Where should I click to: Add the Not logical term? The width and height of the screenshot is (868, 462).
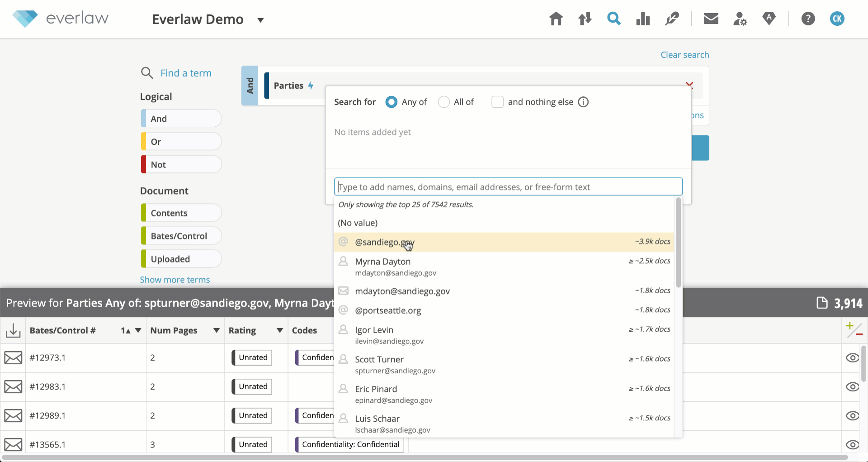coord(181,165)
